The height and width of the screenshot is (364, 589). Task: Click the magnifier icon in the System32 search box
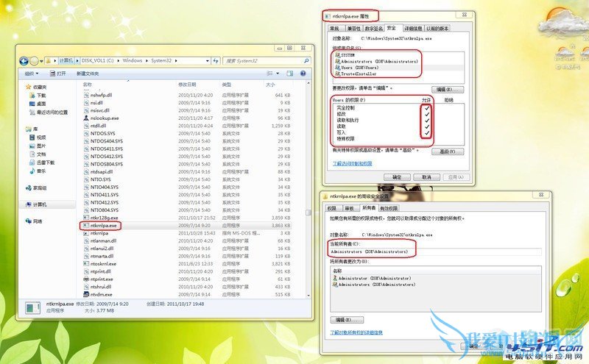[x=306, y=60]
